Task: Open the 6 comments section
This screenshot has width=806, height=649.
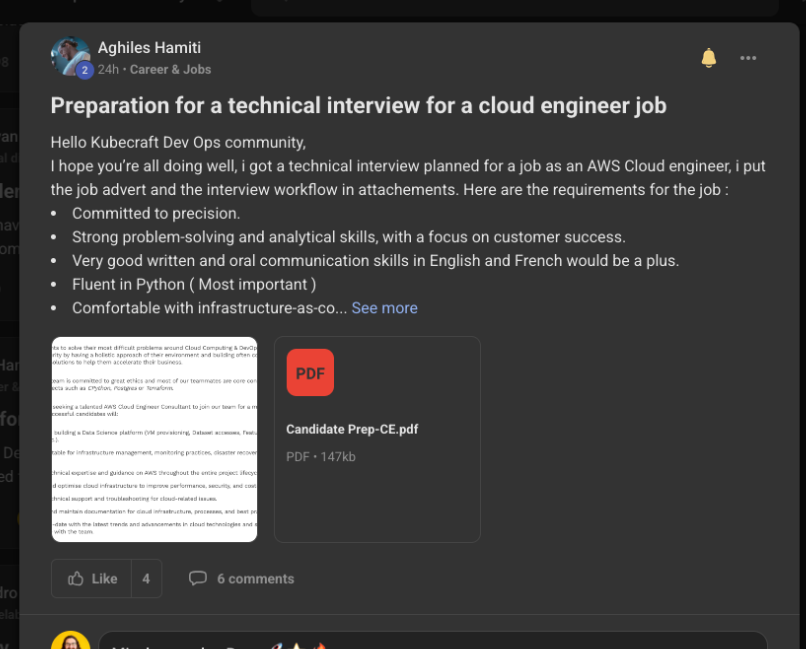Action: pyautogui.click(x=254, y=578)
